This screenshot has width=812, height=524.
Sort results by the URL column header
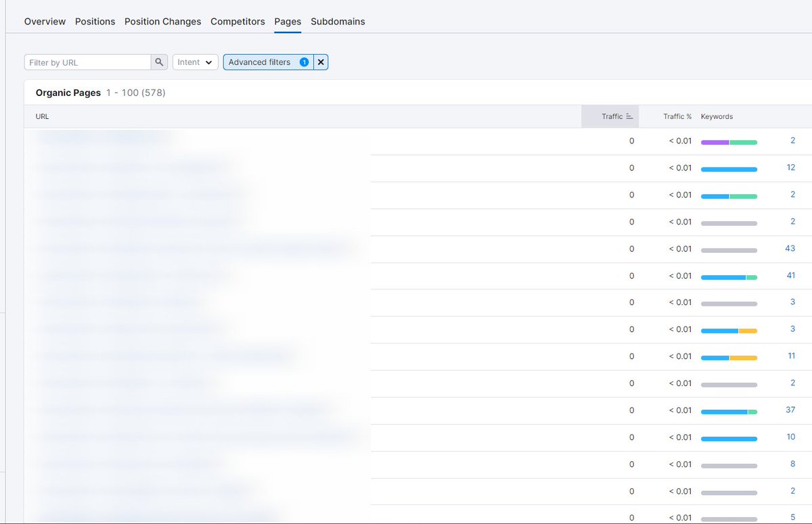point(41,116)
